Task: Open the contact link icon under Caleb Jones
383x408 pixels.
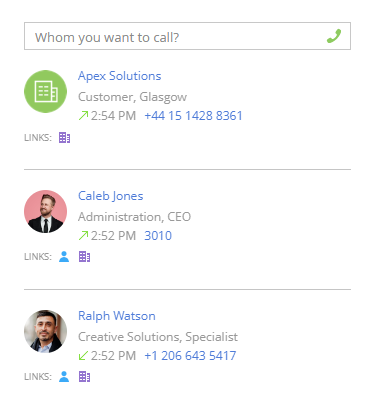Action: click(x=64, y=257)
